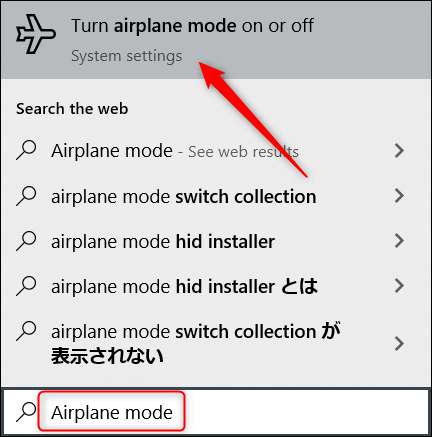Select airplane mode hid installer とは suggestion

click(216, 286)
